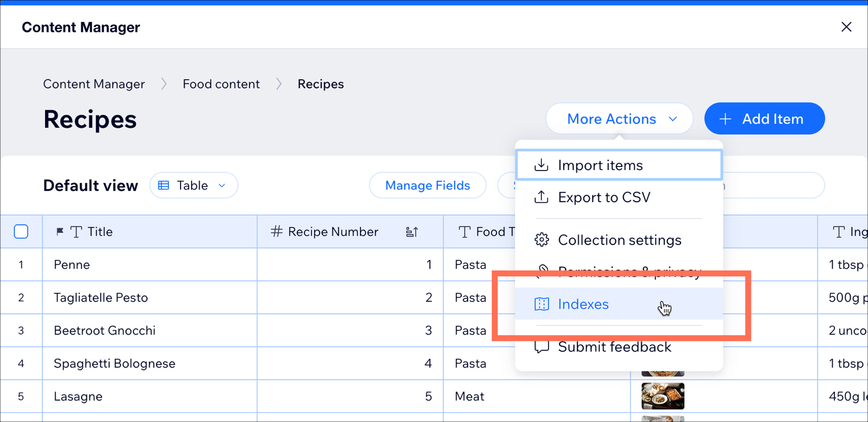The width and height of the screenshot is (868, 422).
Task: Open the Lasagne recipe image thumbnail
Action: (x=663, y=396)
